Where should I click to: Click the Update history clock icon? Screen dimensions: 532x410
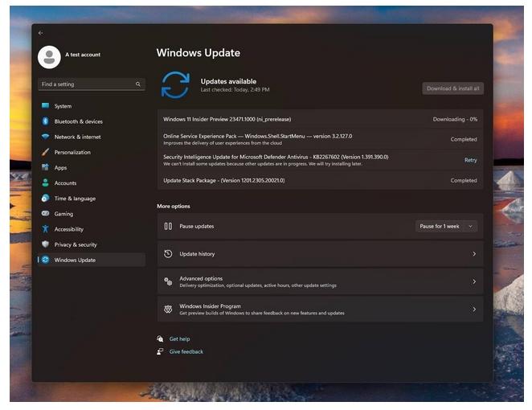(168, 254)
